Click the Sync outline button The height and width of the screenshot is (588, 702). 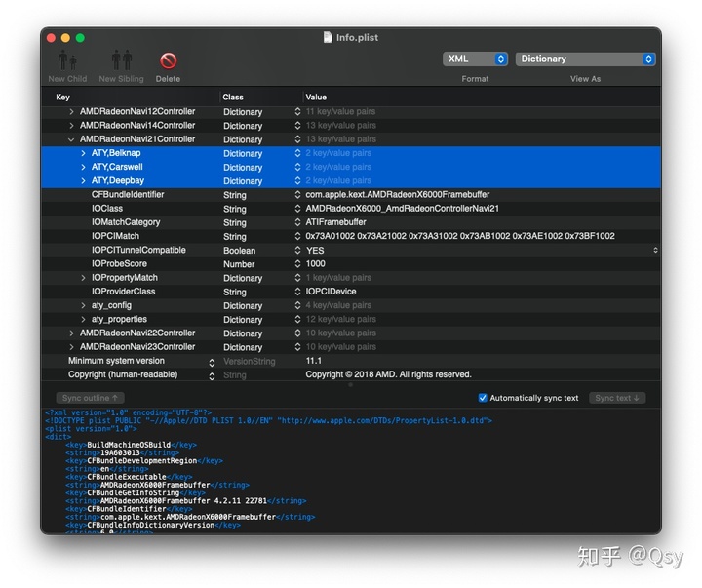point(90,398)
